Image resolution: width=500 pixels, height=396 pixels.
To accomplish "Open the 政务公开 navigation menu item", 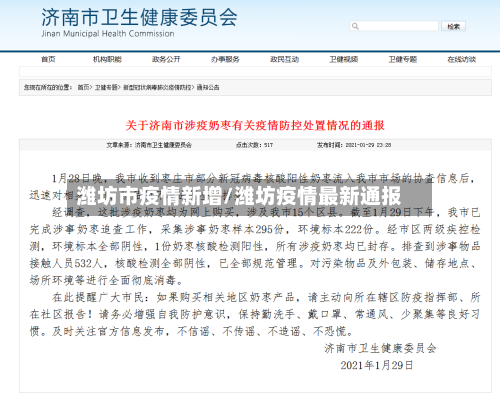I will (x=166, y=59).
